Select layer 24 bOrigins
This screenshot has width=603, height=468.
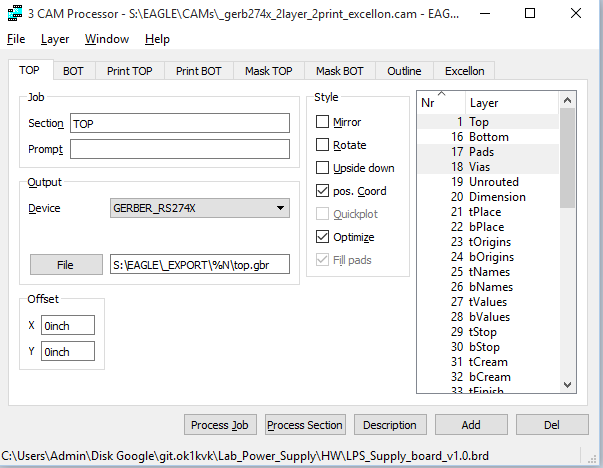click(x=488, y=256)
